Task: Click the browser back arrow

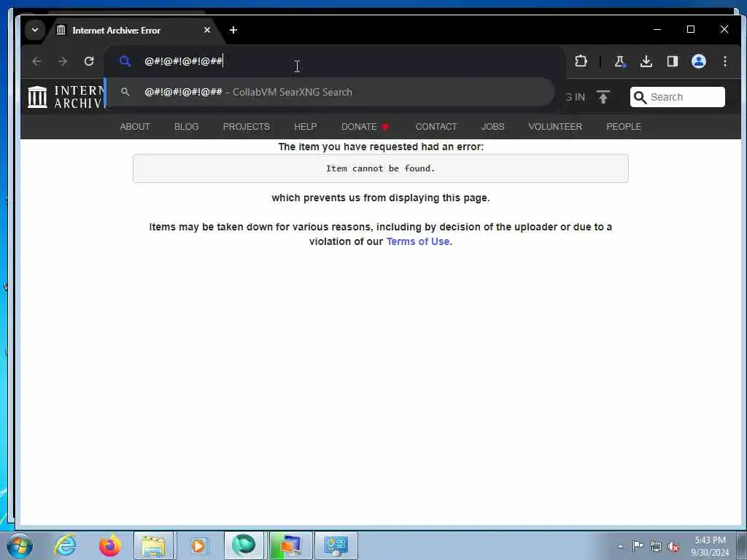Action: 36,61
